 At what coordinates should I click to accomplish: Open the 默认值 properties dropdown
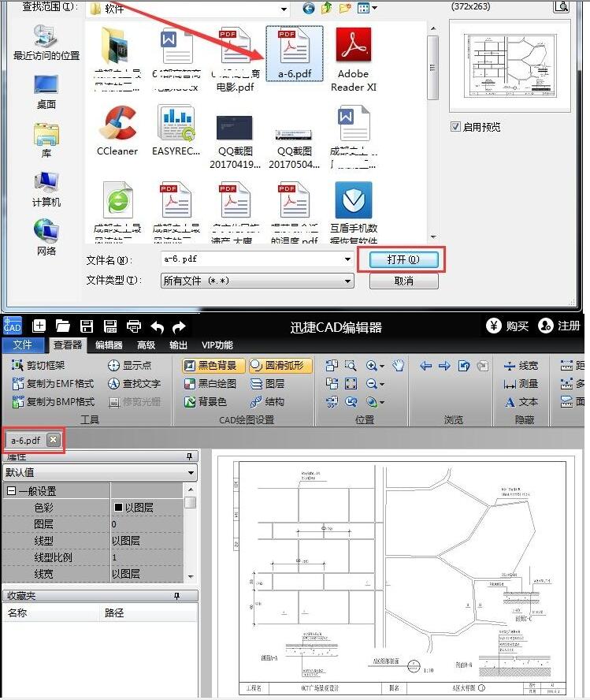(x=191, y=473)
